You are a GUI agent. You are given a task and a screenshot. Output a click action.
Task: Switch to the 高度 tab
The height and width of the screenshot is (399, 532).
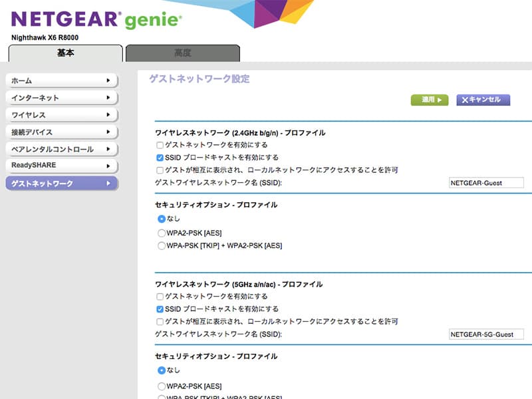click(182, 53)
